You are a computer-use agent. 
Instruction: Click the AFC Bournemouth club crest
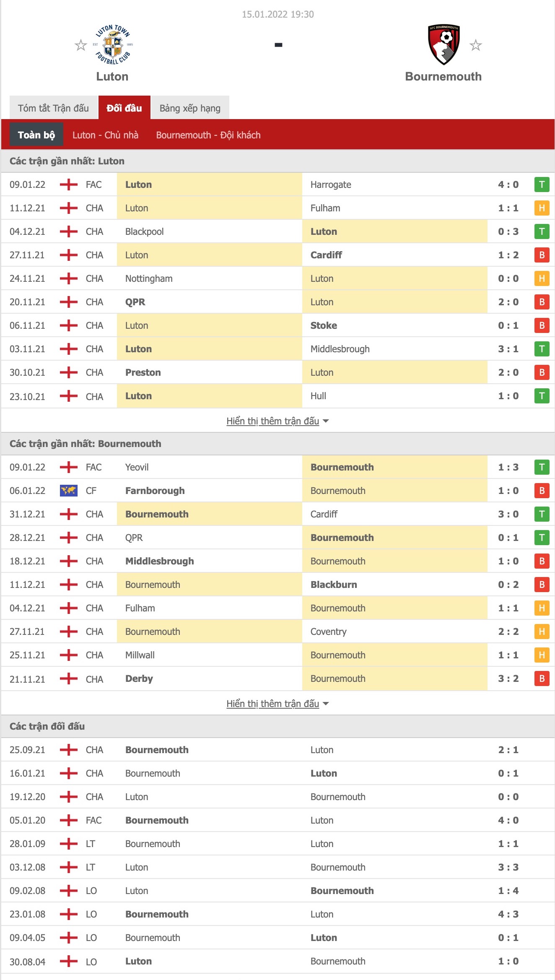coord(443,45)
